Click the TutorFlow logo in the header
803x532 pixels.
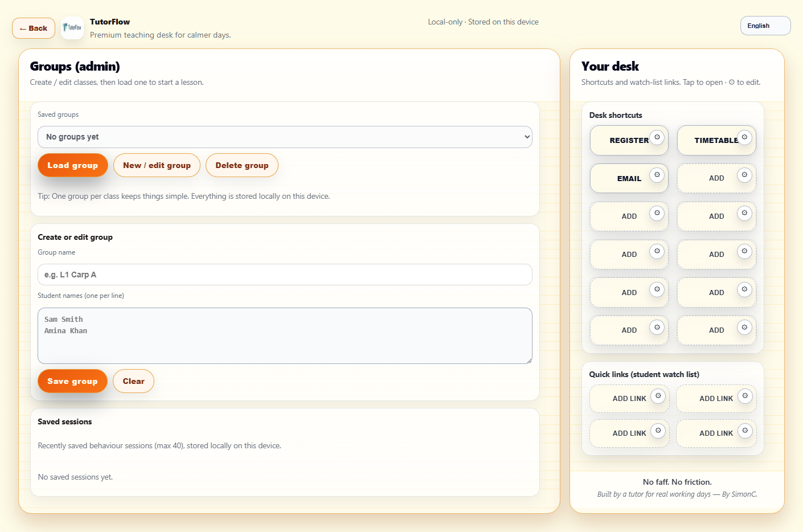click(72, 27)
